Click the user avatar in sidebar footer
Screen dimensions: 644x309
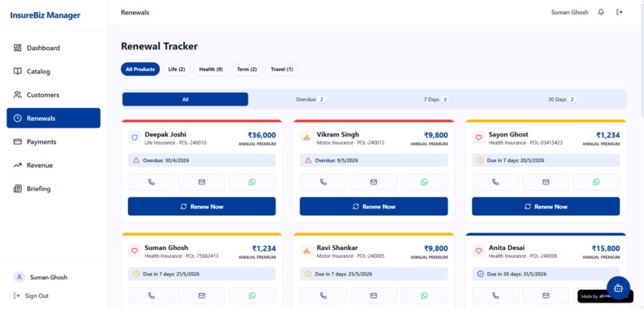click(x=19, y=277)
